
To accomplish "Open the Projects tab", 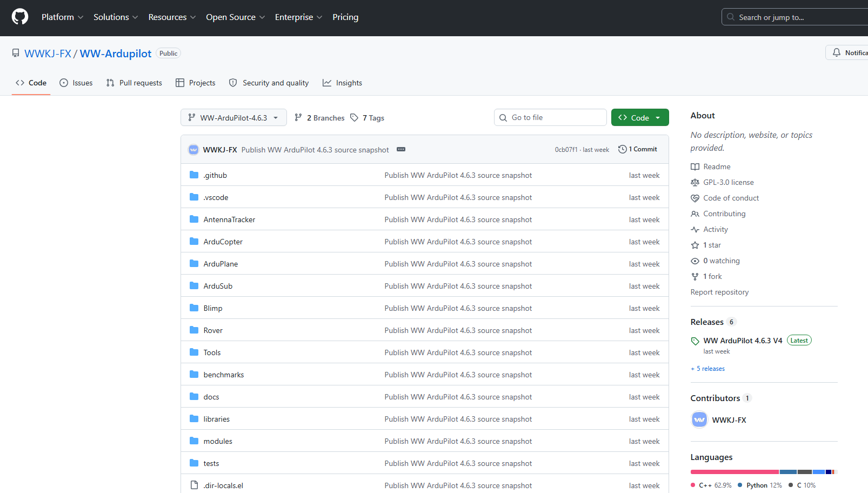I will [196, 83].
